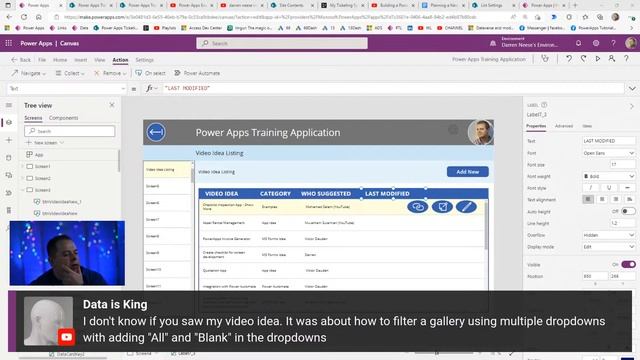Apply strikethrough font style
The image size is (640, 360).
[x=627, y=188]
